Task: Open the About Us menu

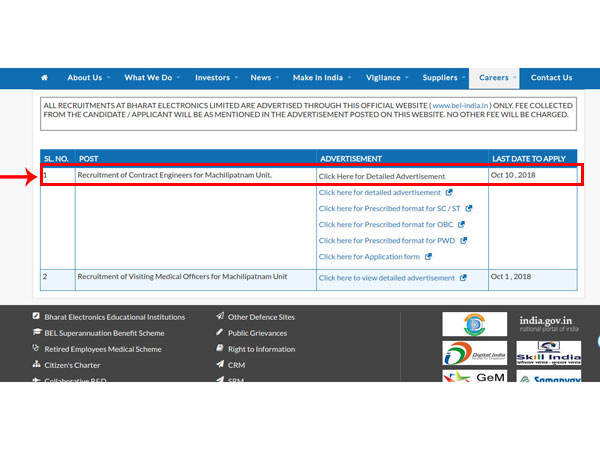Action: pyautogui.click(x=85, y=78)
